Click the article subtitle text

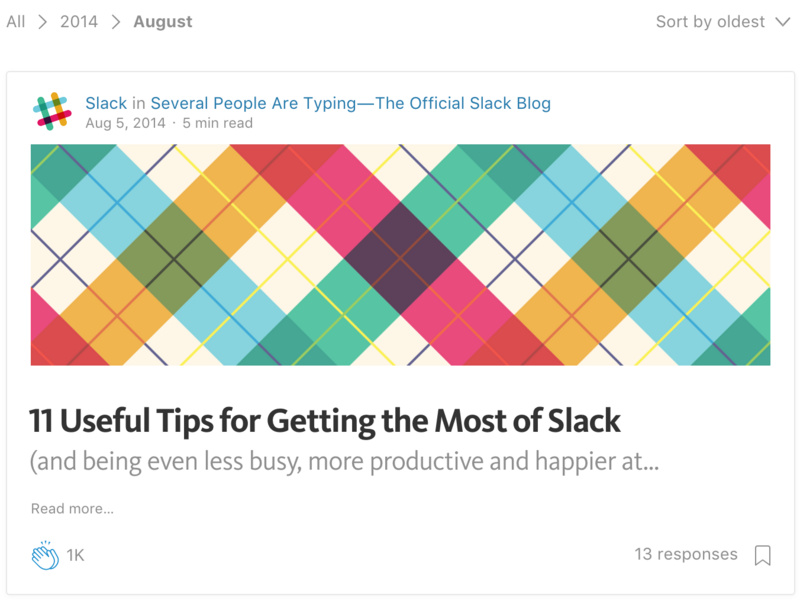[x=344, y=461]
